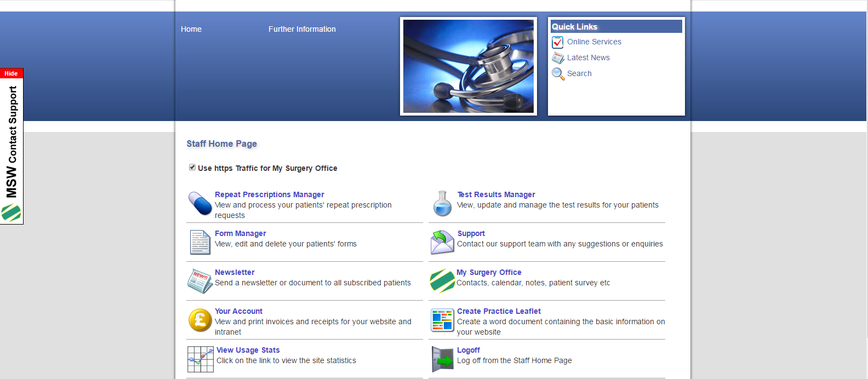
Task: Click the gold pound coin Your Account icon
Action: (x=200, y=320)
